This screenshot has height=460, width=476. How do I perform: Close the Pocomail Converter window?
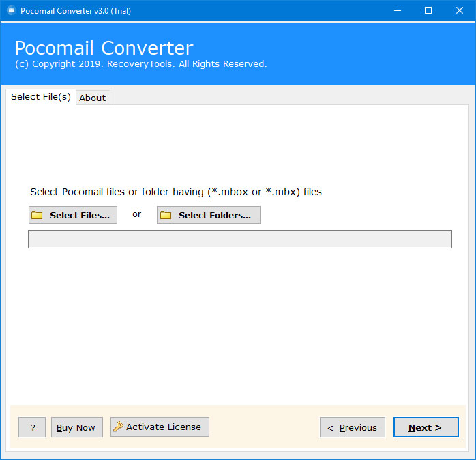(x=460, y=11)
